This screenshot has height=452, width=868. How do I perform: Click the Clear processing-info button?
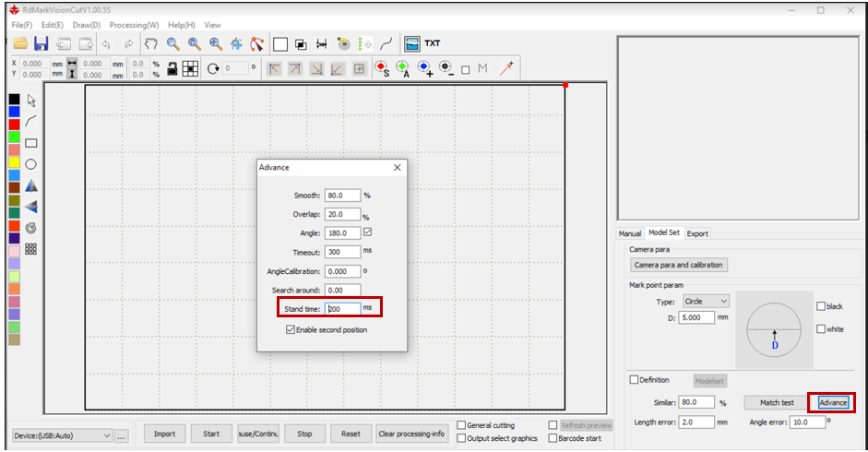click(x=411, y=434)
